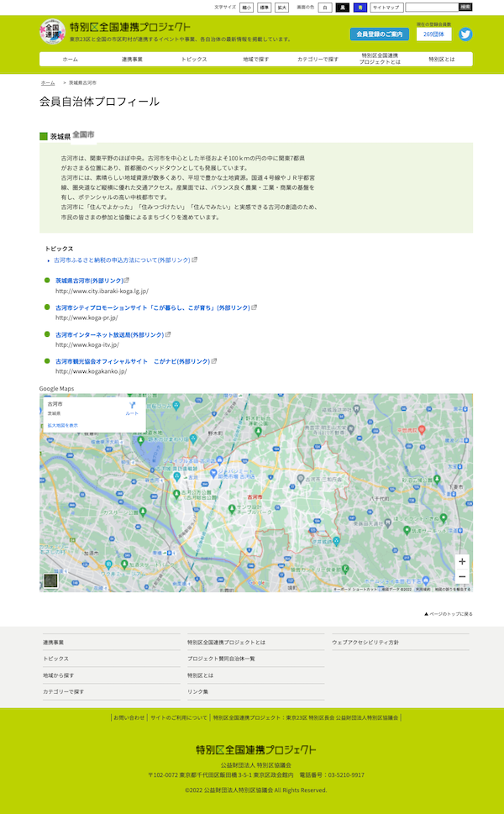Set text size to large (拡大)

tap(281, 7)
